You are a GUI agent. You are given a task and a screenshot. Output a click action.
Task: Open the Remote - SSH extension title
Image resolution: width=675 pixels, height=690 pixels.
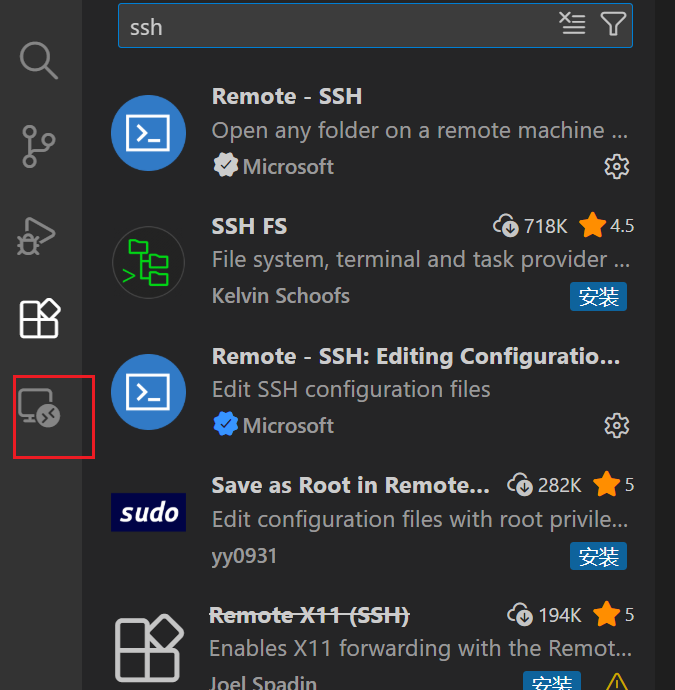[x=287, y=96]
